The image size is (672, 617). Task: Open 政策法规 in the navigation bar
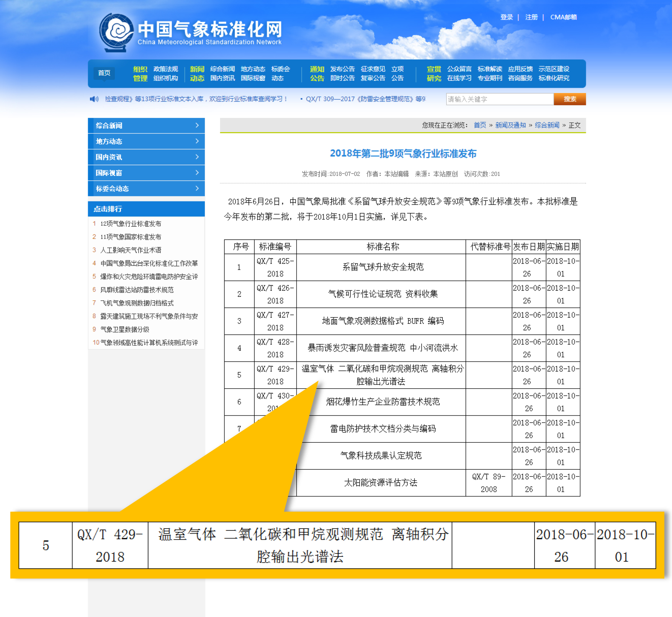click(x=165, y=69)
